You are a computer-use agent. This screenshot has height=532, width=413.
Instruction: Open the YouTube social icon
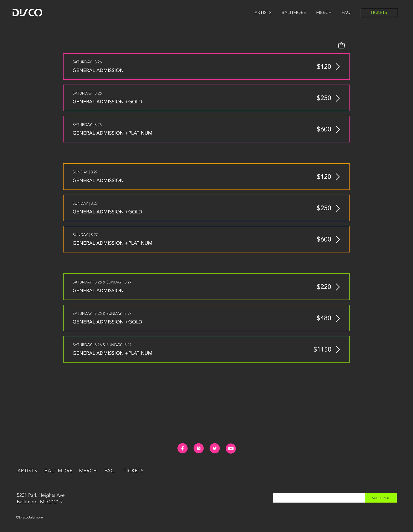[231, 448]
